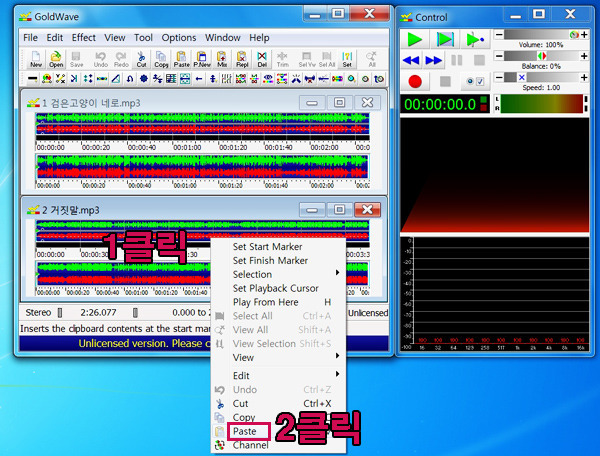The width and height of the screenshot is (600, 456).
Task: Click the Redo toolbar icon
Action: coord(121,59)
